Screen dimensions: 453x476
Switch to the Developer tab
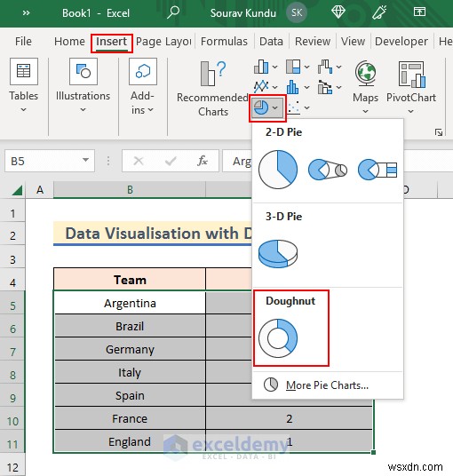(401, 41)
